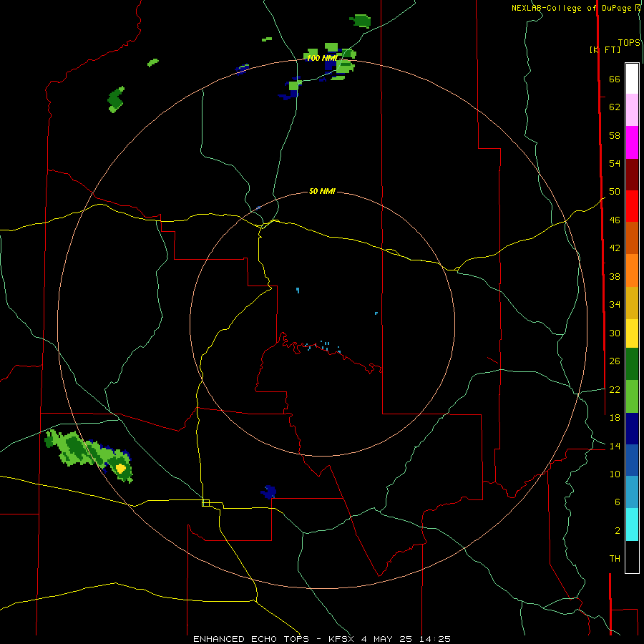
Task: Click the yellow echo top core in the southwest storm
Action: tap(120, 468)
